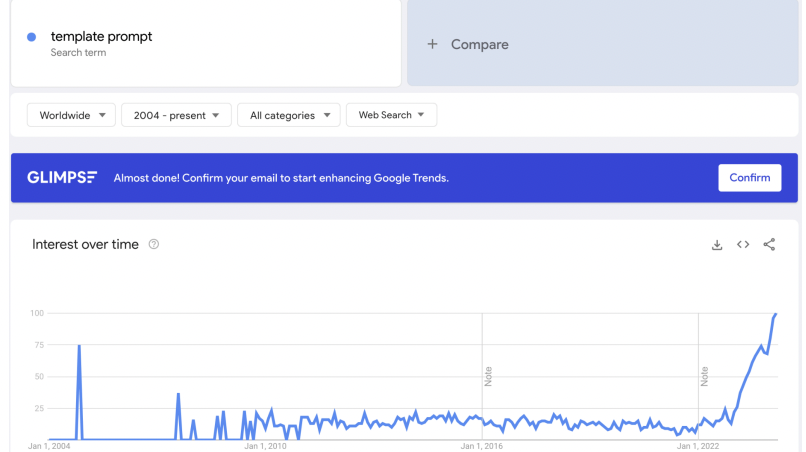Click the confirm your email banner message

[x=281, y=178]
